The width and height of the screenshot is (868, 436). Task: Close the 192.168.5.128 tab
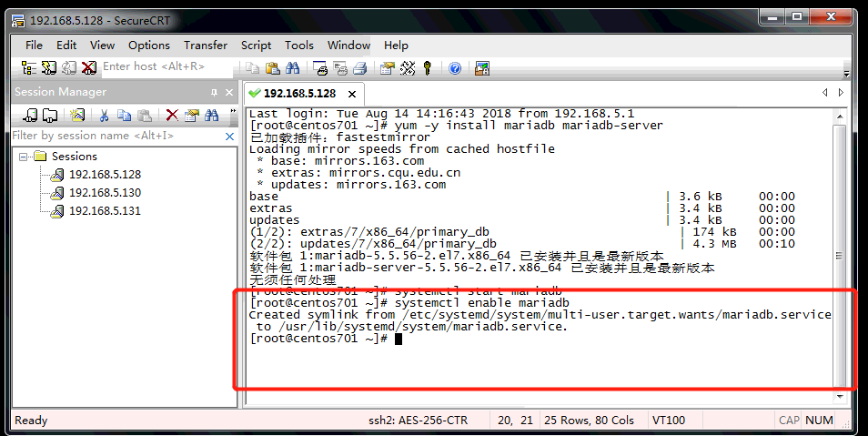coord(352,94)
